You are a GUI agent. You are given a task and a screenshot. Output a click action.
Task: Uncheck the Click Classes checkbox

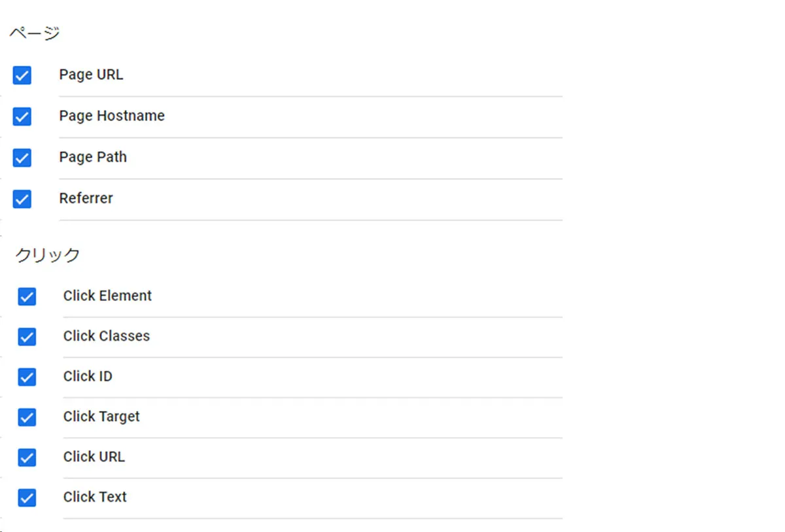27,336
